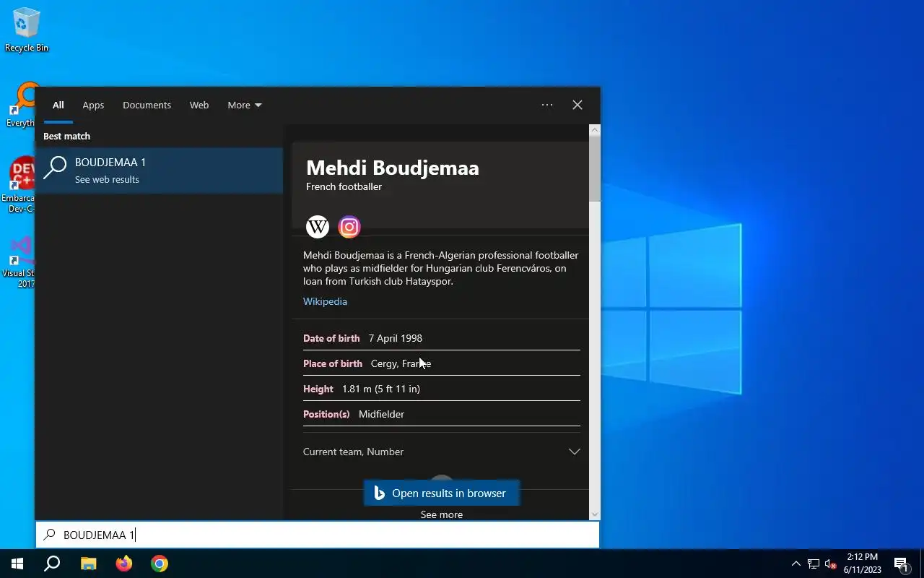
Task: Click the search magnifier beside BOUDJEMAA 1 result
Action: [55, 168]
